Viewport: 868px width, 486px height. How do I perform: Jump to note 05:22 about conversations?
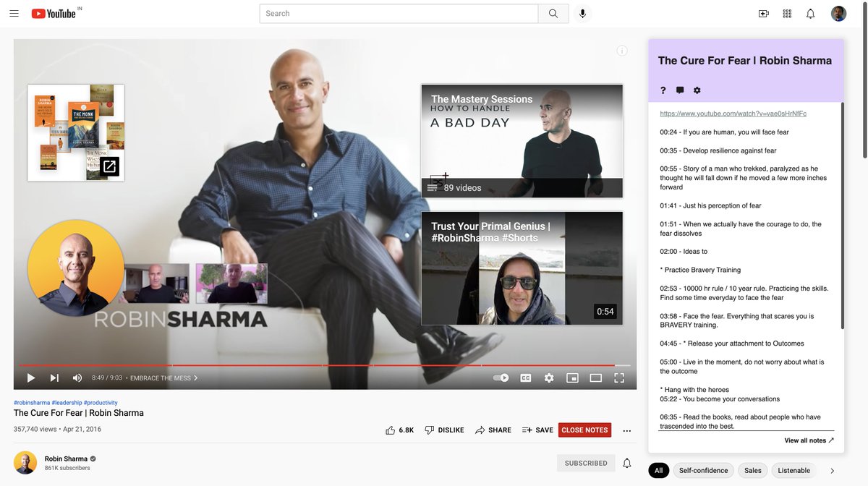click(720, 399)
